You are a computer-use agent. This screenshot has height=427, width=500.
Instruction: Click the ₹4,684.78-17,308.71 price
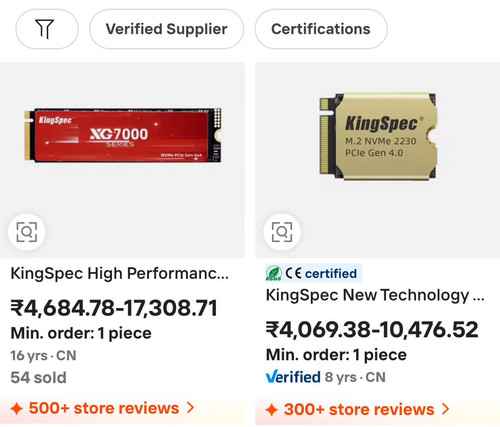click(114, 308)
